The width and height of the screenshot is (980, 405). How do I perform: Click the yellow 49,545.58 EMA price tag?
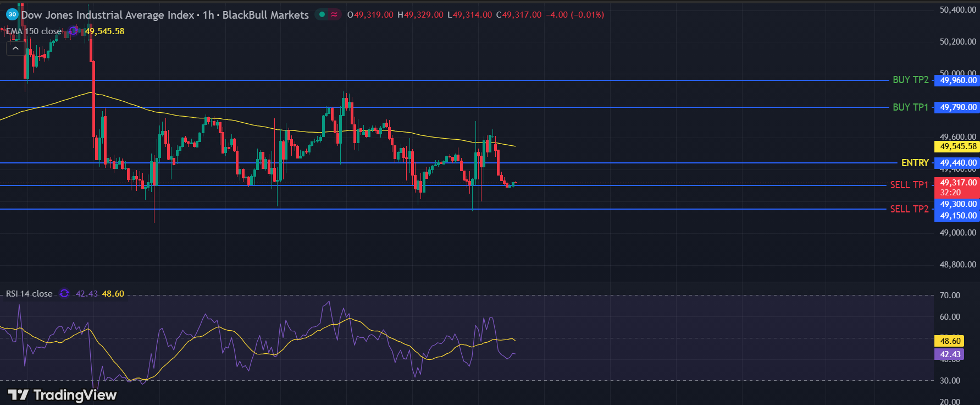[957, 146]
